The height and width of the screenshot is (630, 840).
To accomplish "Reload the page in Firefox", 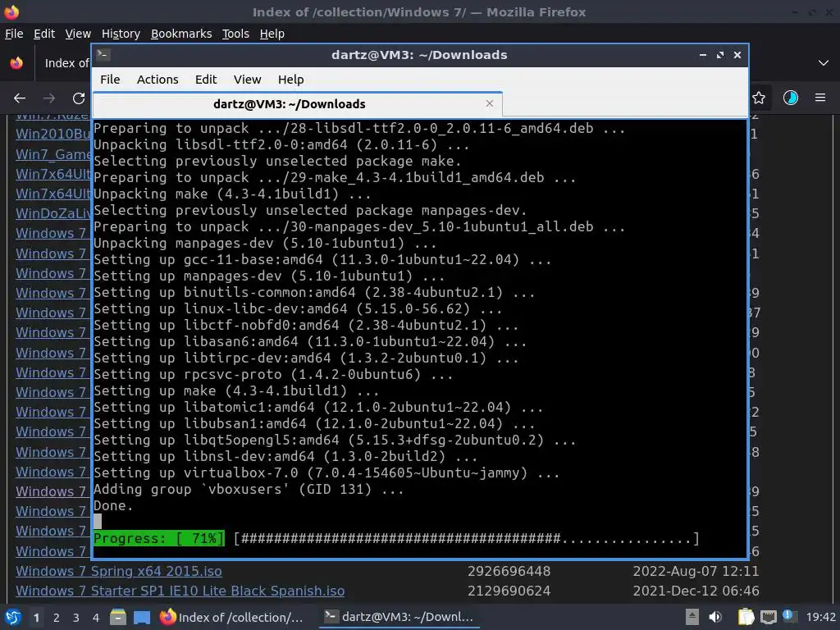I will tap(79, 98).
